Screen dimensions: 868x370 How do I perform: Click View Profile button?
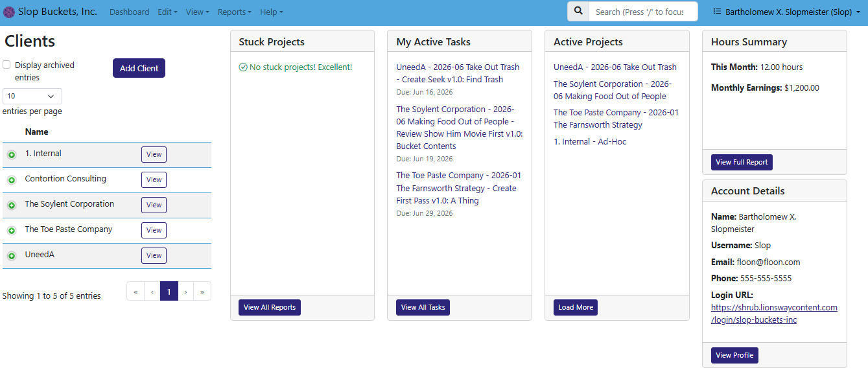[734, 355]
